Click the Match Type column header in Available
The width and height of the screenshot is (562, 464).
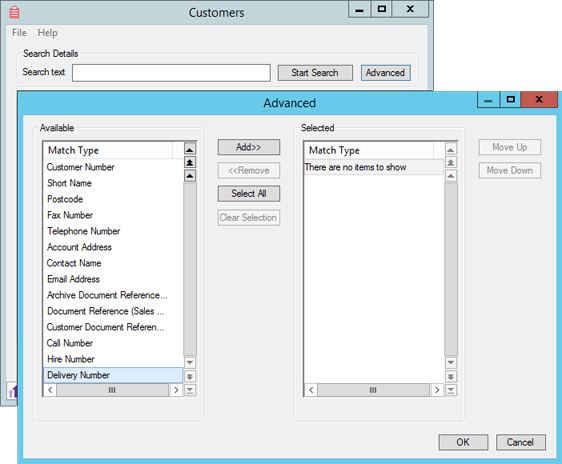pyautogui.click(x=109, y=150)
